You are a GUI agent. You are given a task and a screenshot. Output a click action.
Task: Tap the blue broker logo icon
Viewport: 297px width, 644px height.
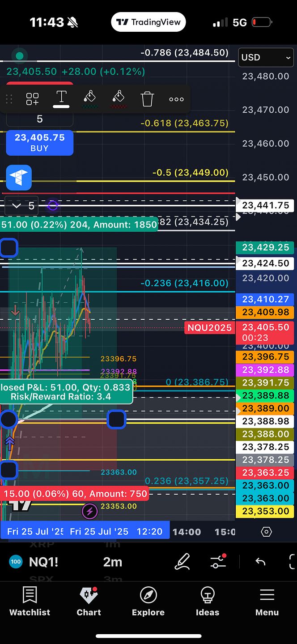click(19, 178)
